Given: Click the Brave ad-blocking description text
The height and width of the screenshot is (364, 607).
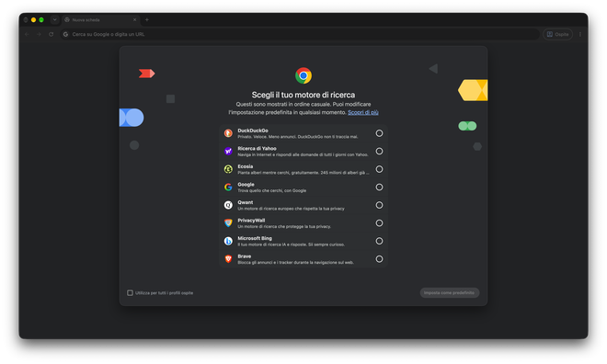Looking at the screenshot, I should [x=295, y=263].
